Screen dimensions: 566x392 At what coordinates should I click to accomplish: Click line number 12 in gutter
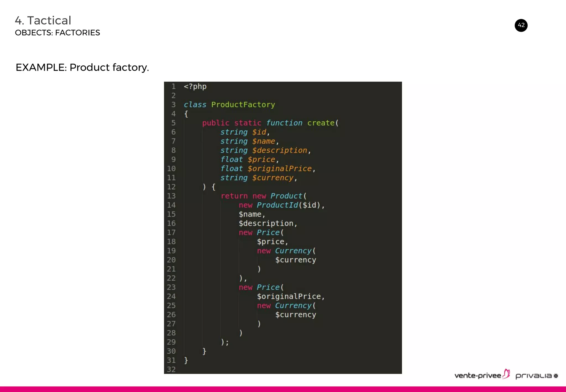click(x=171, y=187)
